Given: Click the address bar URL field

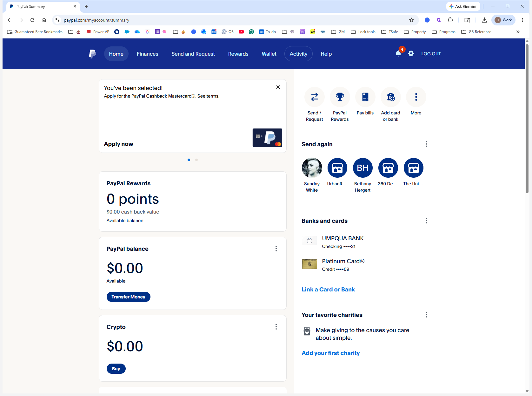Looking at the screenshot, I should [235, 20].
